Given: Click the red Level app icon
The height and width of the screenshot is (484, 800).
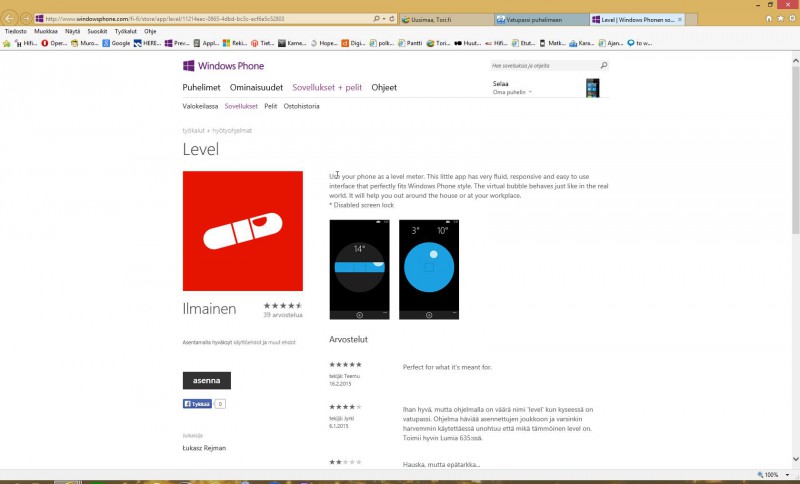Looking at the screenshot, I should (242, 231).
